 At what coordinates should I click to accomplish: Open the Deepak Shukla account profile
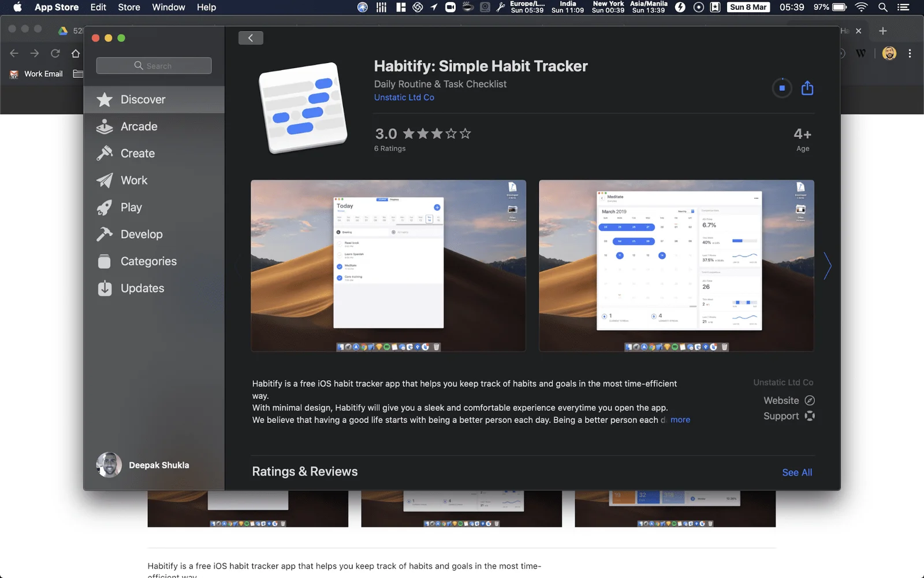[143, 465]
